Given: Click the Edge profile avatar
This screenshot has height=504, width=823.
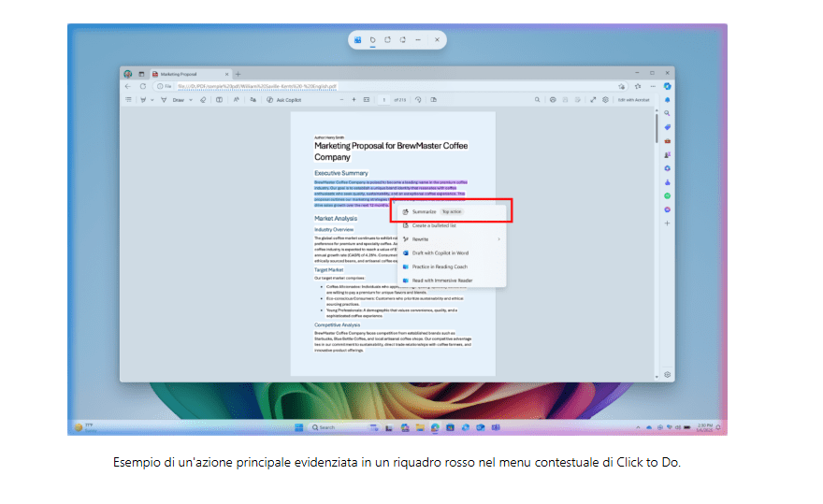Looking at the screenshot, I should [128, 74].
